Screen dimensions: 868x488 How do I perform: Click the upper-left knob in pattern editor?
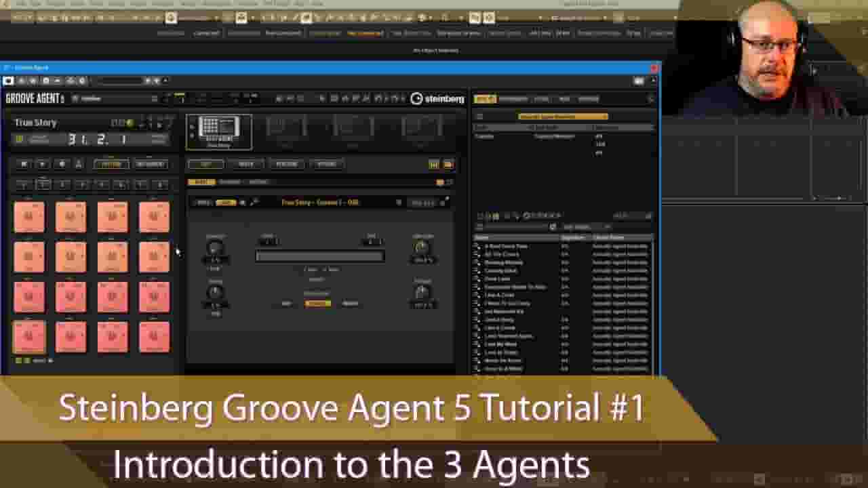click(x=215, y=249)
